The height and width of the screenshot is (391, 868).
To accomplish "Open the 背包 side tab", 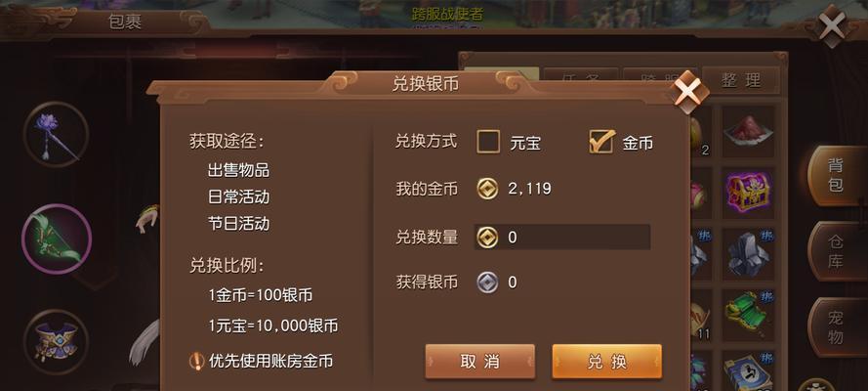I will click(x=836, y=176).
